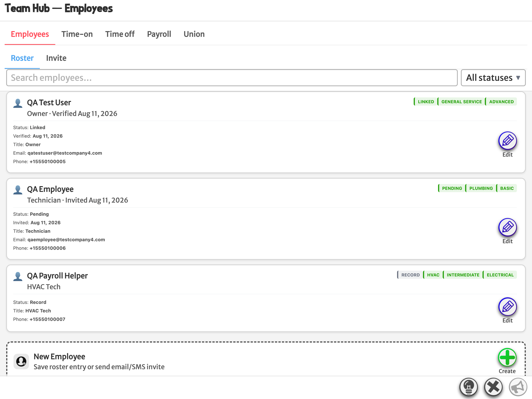Focus the Search employees field
Image resolution: width=532 pixels, height=399 pixels.
click(x=232, y=78)
